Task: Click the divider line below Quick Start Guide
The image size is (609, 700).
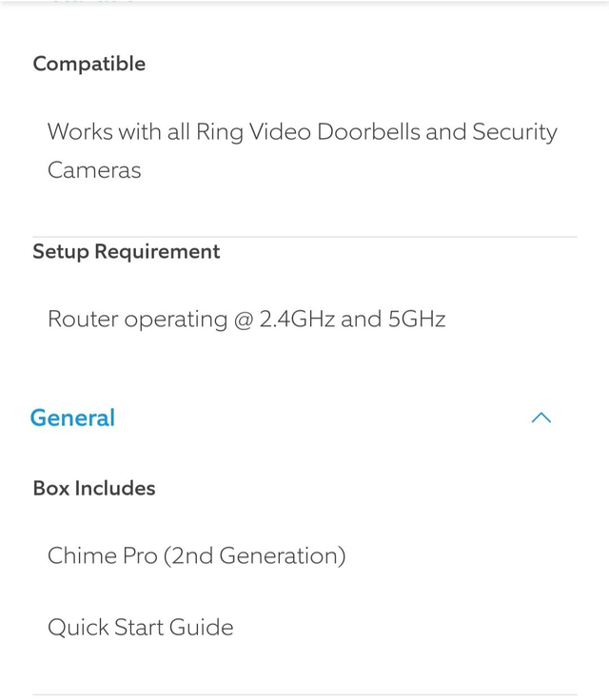Action: 304,694
